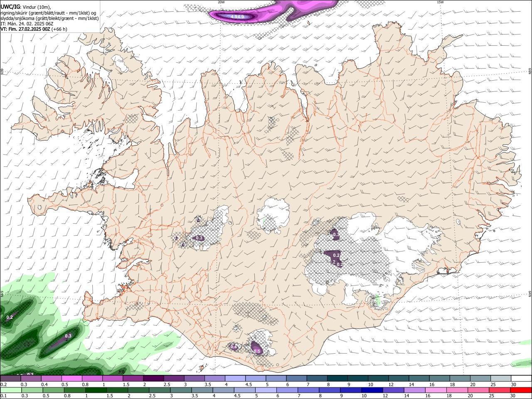The height and width of the screenshot is (399, 532).
Task: Click the light gray swatch at 25 in upper legend
Action: [x=501, y=379]
